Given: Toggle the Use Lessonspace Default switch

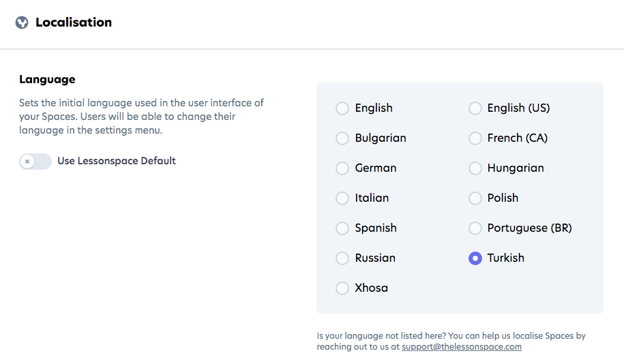Looking at the screenshot, I should [x=35, y=162].
